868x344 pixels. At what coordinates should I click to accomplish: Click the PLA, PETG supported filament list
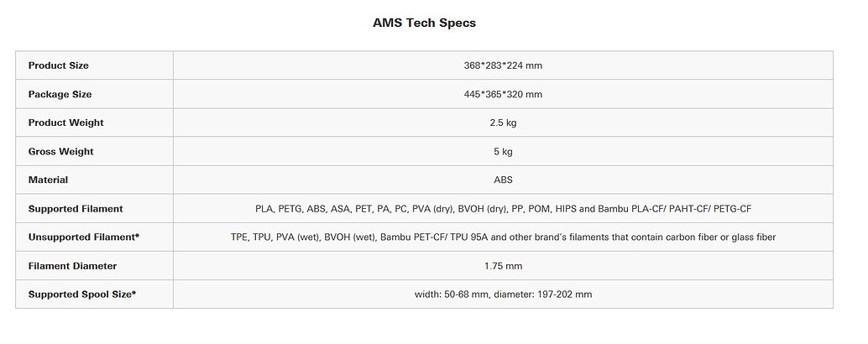(x=503, y=209)
